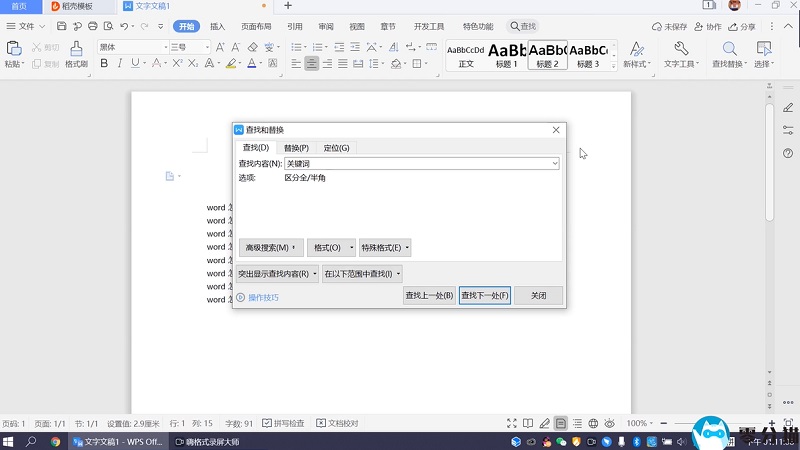Click the 操作技巧 play icon link

(x=240, y=297)
